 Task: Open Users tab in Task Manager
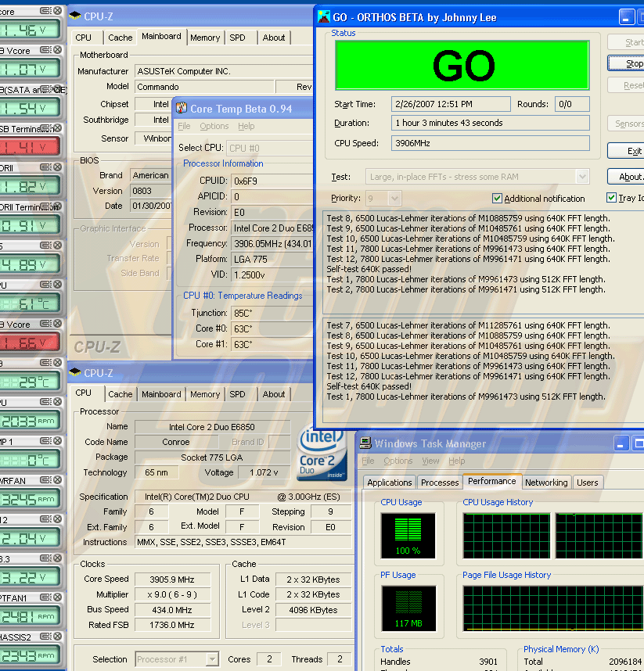point(587,483)
